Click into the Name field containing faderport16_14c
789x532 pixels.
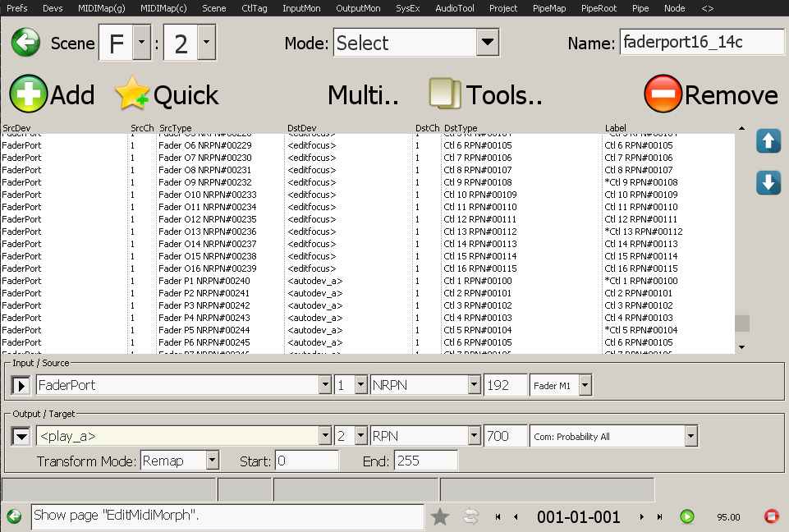tap(701, 42)
